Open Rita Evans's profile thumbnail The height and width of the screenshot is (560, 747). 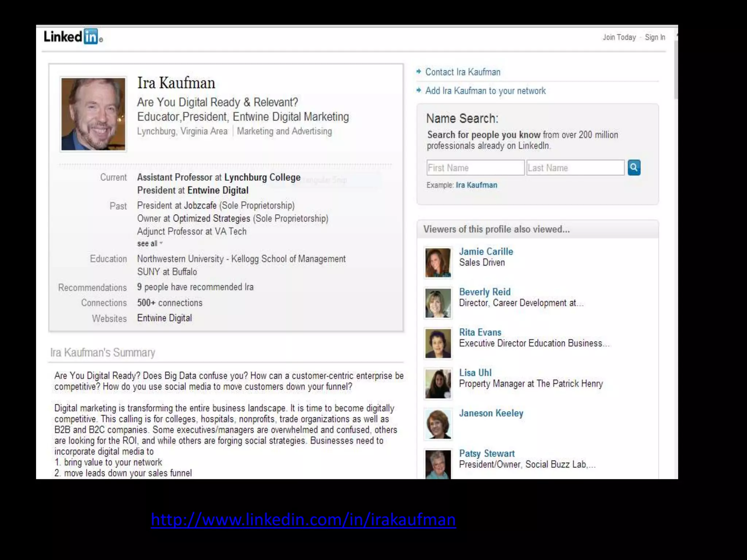click(x=438, y=343)
